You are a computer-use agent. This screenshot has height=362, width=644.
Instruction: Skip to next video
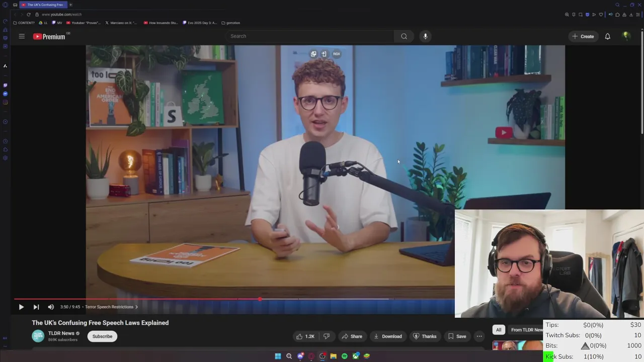pos(36,307)
